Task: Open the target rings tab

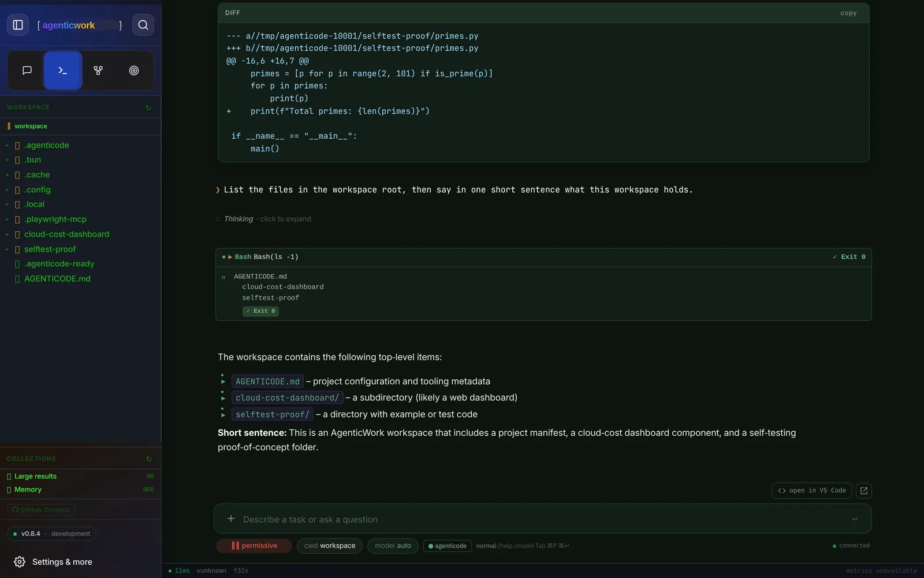Action: click(x=134, y=71)
